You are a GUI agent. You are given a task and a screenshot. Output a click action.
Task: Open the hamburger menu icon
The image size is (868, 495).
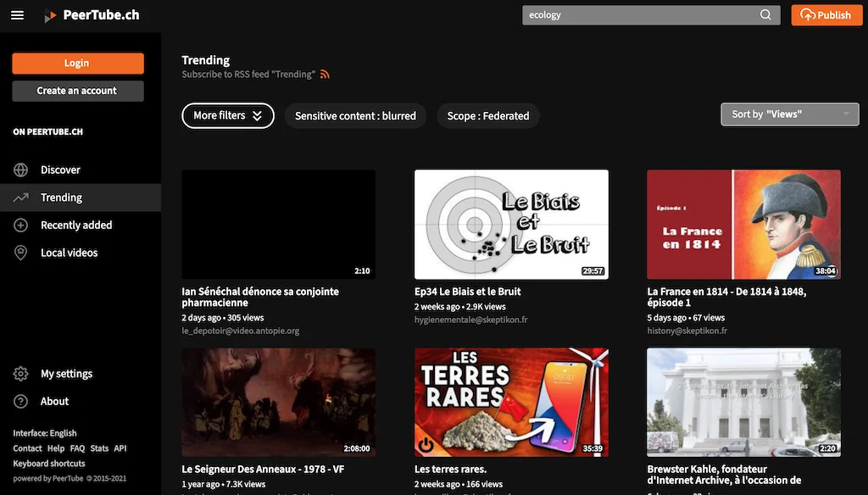pyautogui.click(x=17, y=15)
